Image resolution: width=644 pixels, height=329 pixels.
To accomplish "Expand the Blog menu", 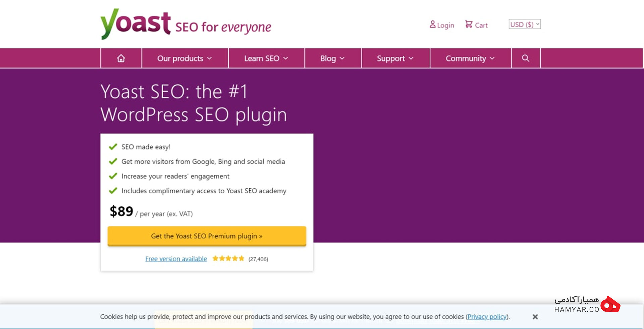I will pyautogui.click(x=333, y=58).
